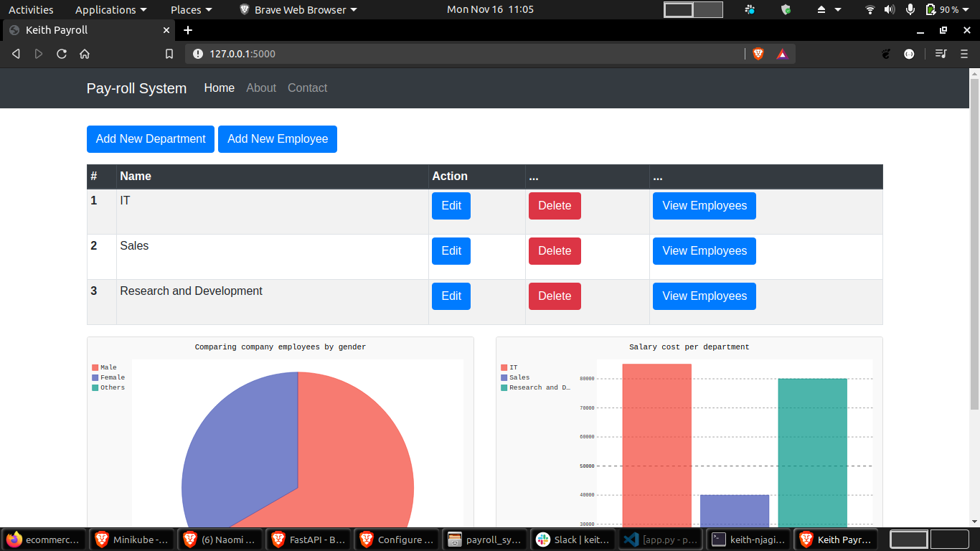Toggle Others series in gender pie legend

click(108, 387)
